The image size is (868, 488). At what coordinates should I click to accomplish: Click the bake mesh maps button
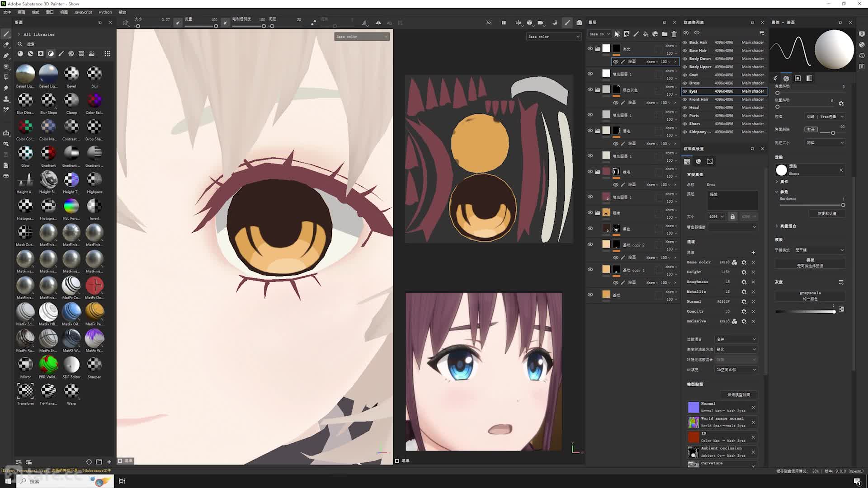(738, 395)
